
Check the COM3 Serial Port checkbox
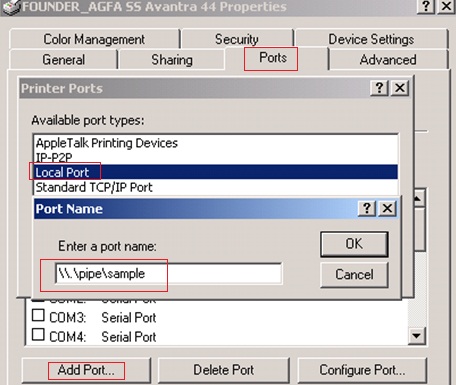(38, 315)
